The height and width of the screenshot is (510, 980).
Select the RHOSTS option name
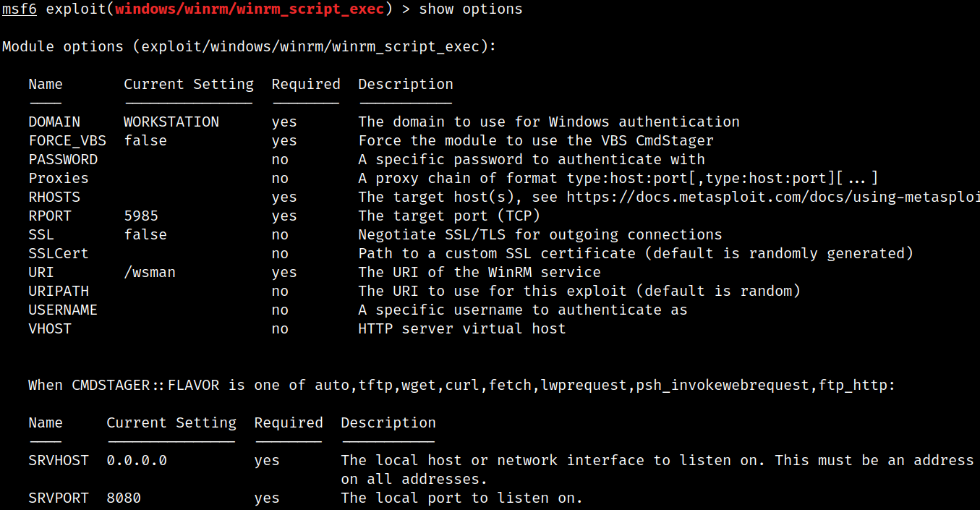click(x=54, y=197)
